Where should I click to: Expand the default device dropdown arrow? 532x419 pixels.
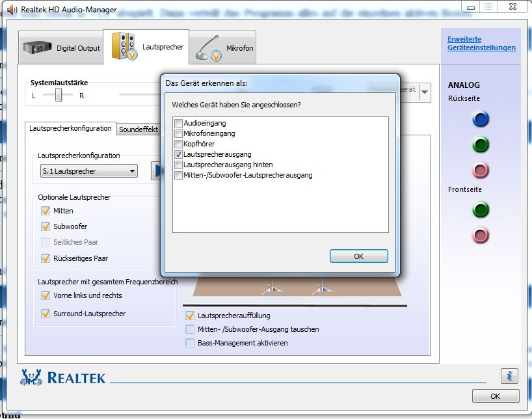point(425,92)
